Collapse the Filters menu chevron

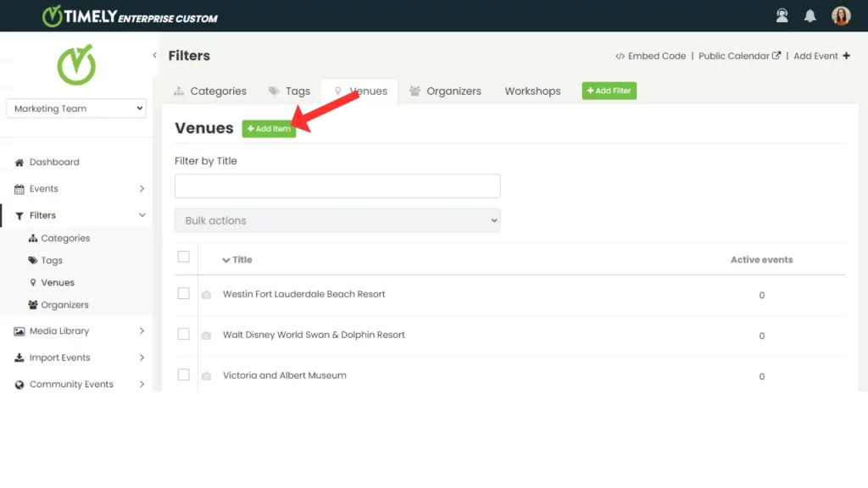point(142,215)
